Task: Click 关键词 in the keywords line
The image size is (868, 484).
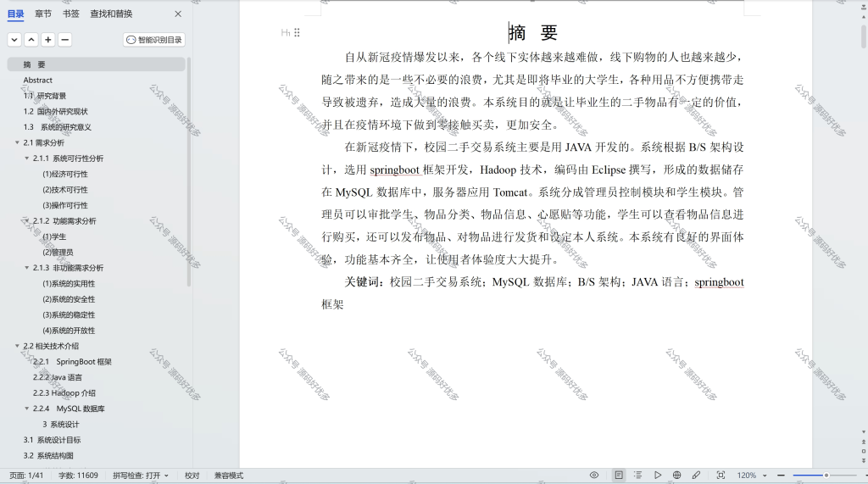Action: 361,282
